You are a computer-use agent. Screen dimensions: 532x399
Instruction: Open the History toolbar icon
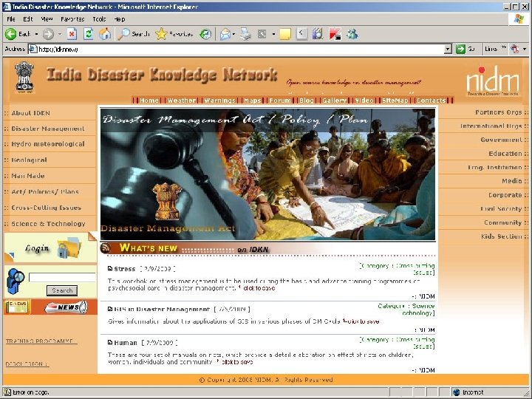click(x=205, y=34)
